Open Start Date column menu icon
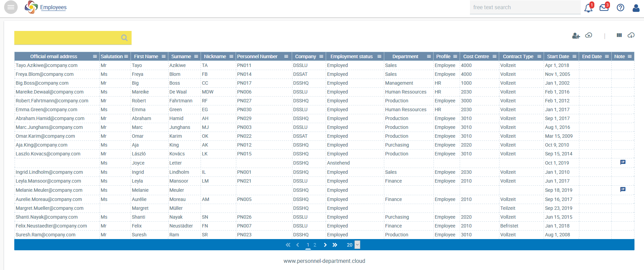 tap(574, 56)
